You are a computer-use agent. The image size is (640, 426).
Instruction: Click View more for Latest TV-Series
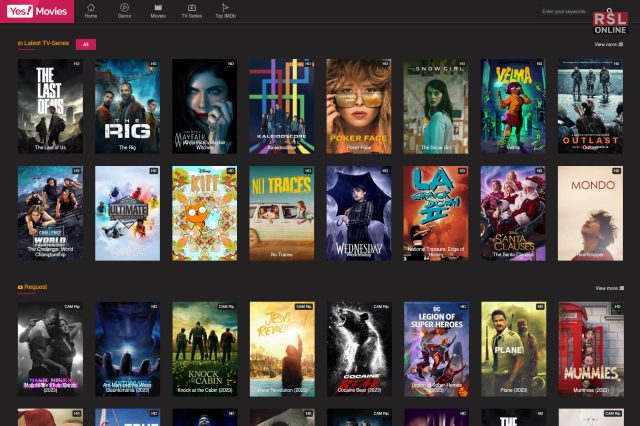[609, 44]
